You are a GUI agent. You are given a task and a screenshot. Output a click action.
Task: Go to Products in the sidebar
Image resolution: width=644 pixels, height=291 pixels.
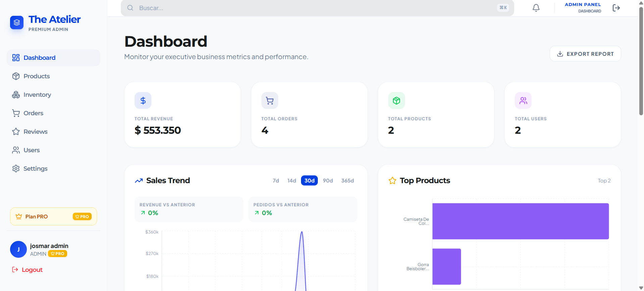click(53, 76)
